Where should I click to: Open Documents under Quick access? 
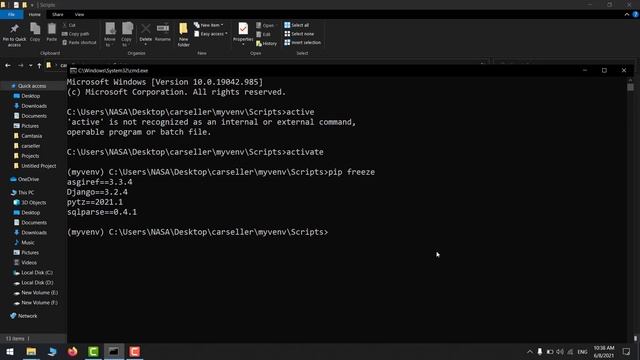(x=30, y=116)
